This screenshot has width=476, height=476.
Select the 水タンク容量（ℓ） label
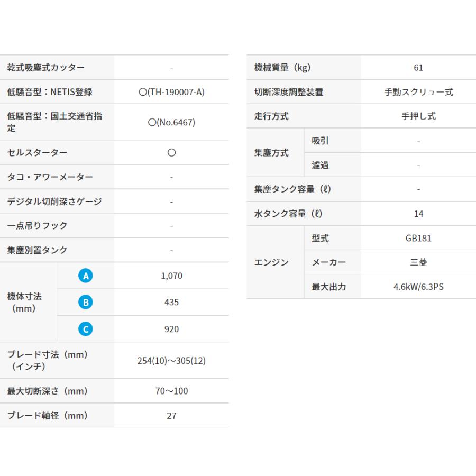coord(288,214)
